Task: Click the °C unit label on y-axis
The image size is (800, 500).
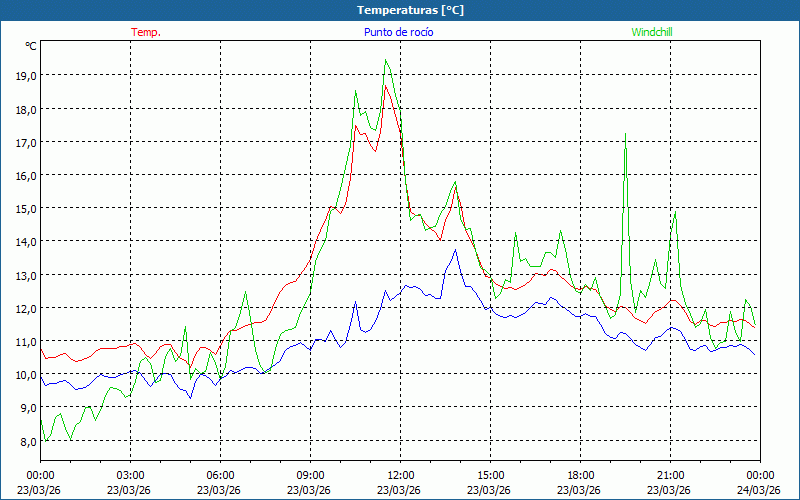Action: (31, 46)
